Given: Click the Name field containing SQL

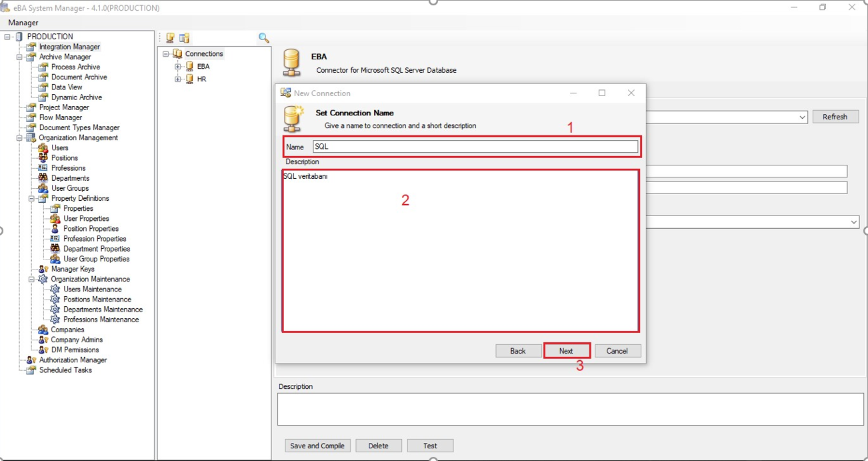Looking at the screenshot, I should tap(475, 146).
